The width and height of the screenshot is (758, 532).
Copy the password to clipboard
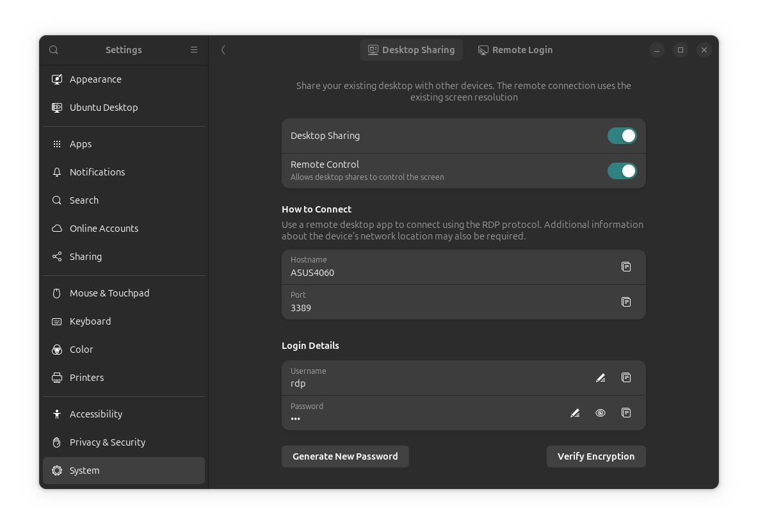click(626, 412)
